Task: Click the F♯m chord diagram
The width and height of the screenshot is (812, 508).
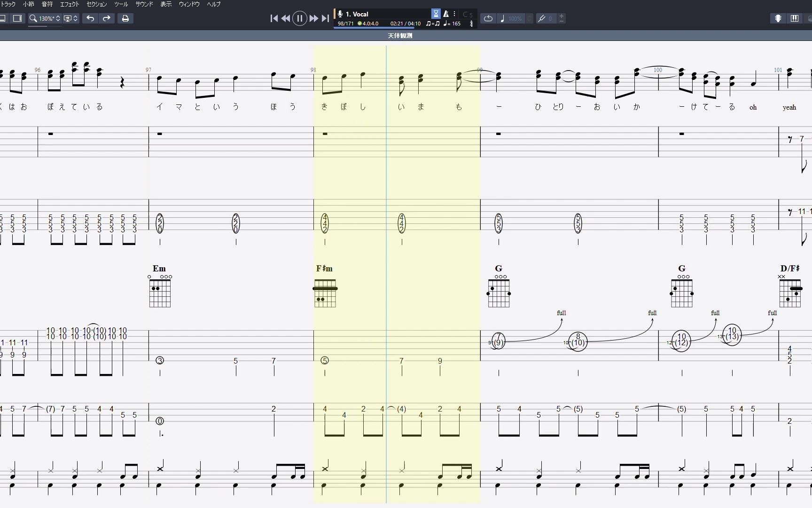Action: [325, 293]
